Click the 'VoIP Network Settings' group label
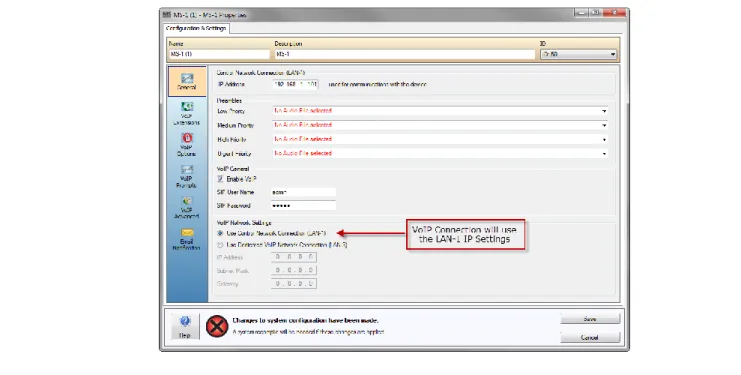Viewport: 741px width, 375px height. 244,222
